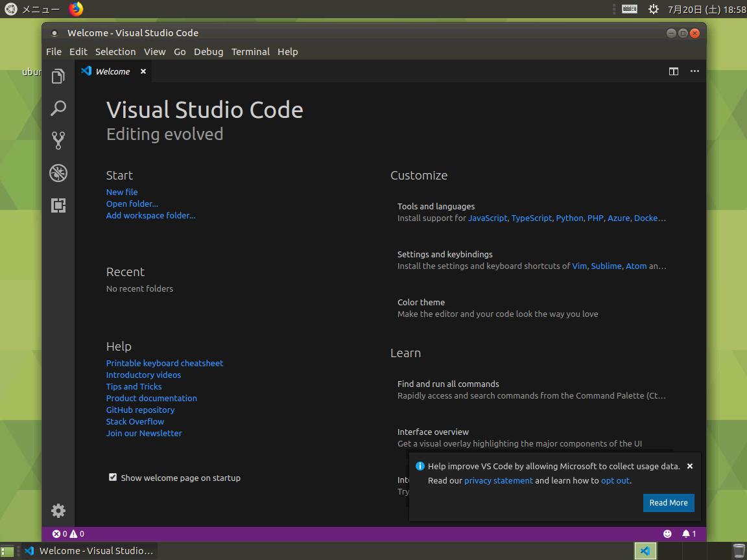Open the Selection menu

click(x=115, y=52)
